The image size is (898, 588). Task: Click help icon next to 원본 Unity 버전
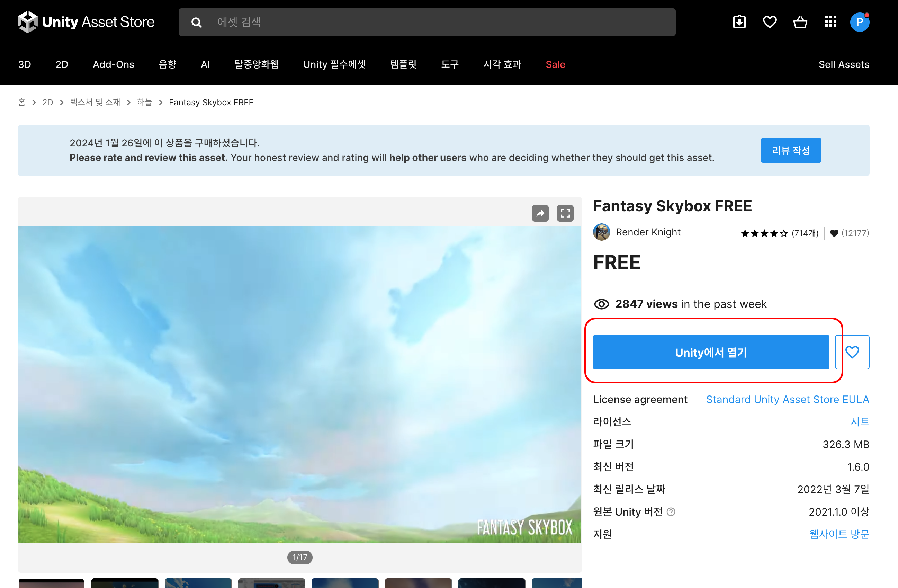tap(671, 512)
